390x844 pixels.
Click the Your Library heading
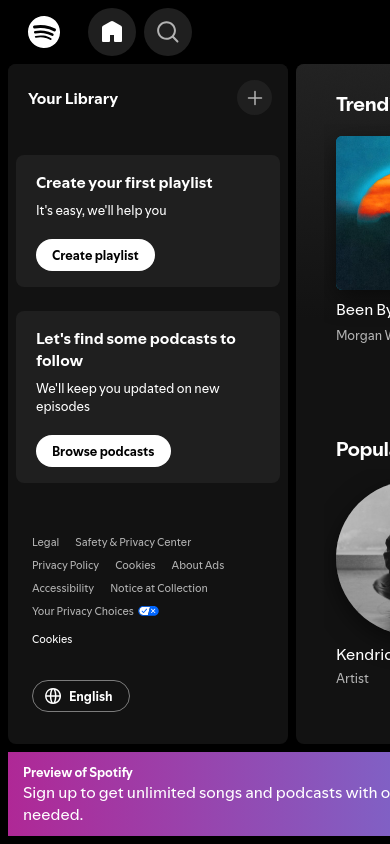[73, 99]
